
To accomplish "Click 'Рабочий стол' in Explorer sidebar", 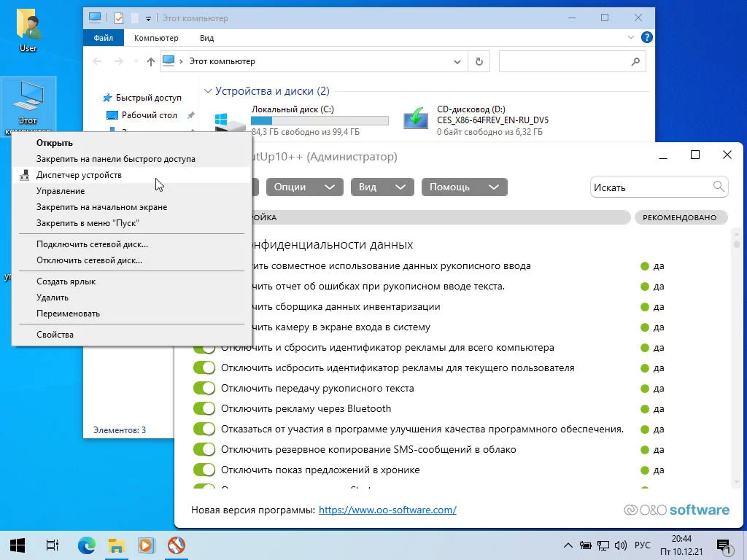I will [149, 115].
